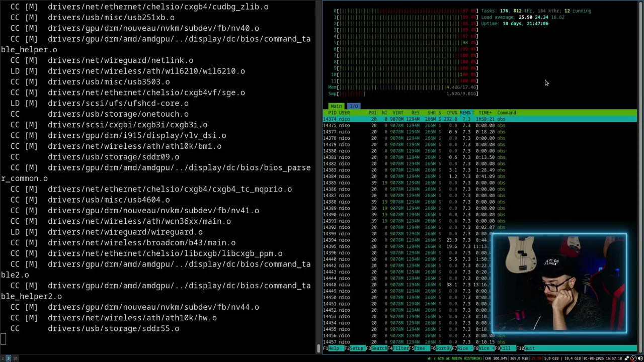Screen dimensions: 644x362
Task: Sort htop processes by the RES column
Action: click(415, 113)
